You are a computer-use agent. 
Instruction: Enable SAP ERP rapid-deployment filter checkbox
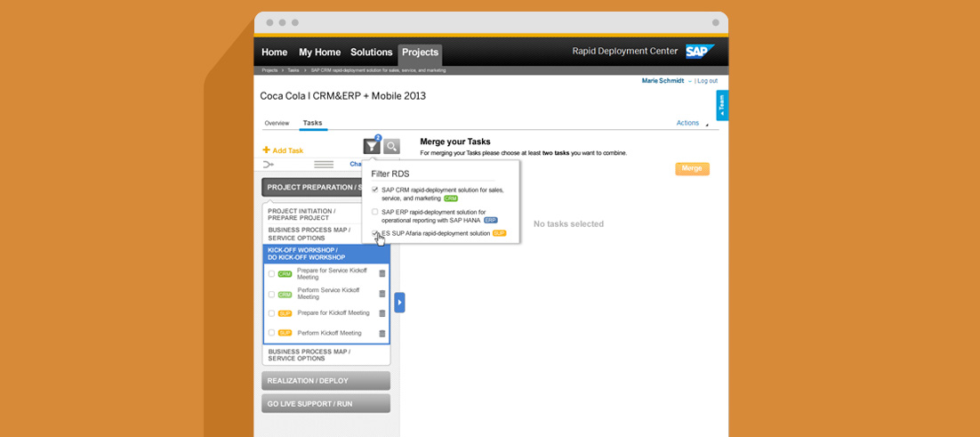(375, 212)
